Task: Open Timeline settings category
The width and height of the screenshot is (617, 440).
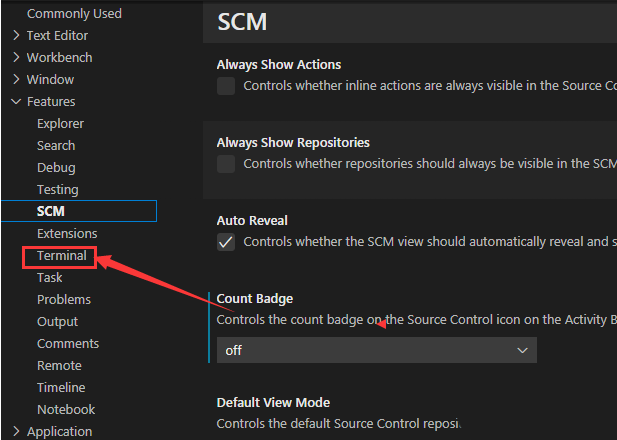Action: point(61,388)
